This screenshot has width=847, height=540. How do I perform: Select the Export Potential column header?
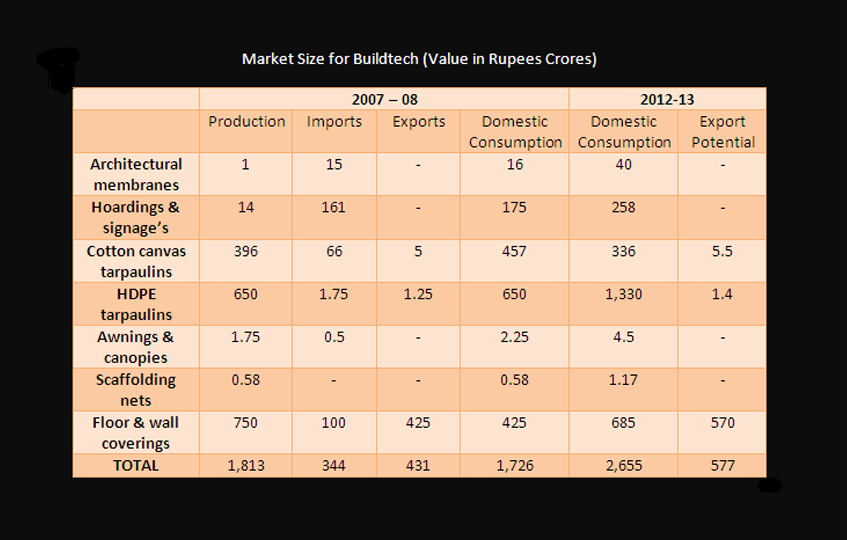tap(722, 131)
